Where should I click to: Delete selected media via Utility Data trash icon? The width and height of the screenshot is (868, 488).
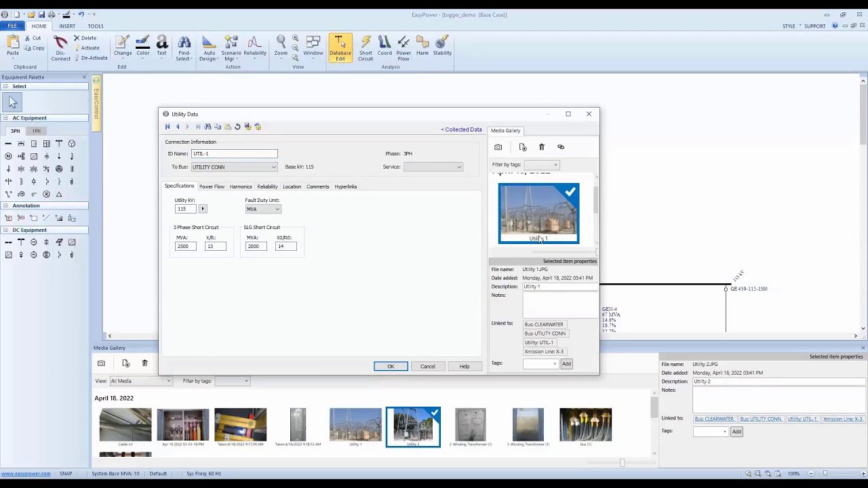(x=542, y=147)
